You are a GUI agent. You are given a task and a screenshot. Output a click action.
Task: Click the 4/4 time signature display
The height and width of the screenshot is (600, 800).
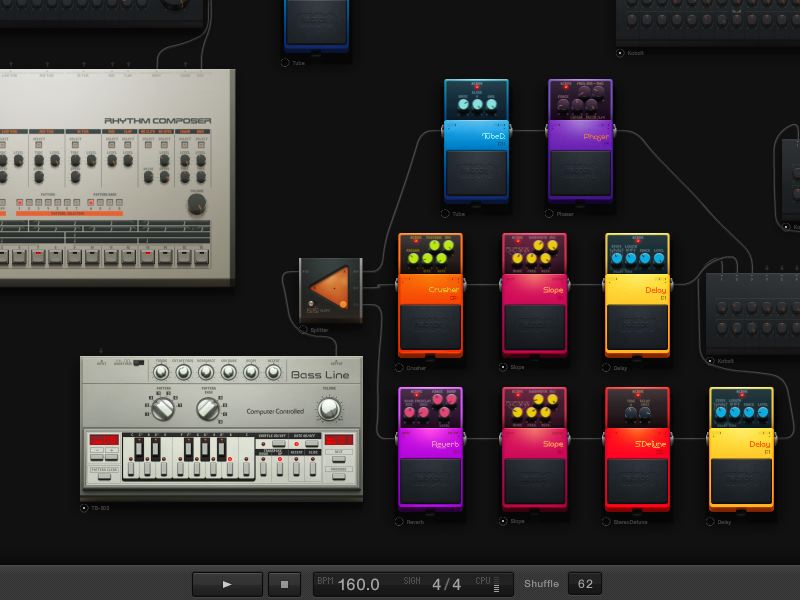coord(446,584)
